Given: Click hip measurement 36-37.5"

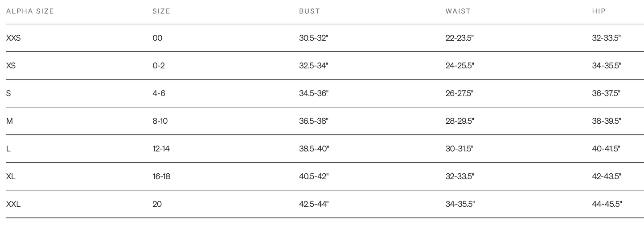Looking at the screenshot, I should (606, 93).
